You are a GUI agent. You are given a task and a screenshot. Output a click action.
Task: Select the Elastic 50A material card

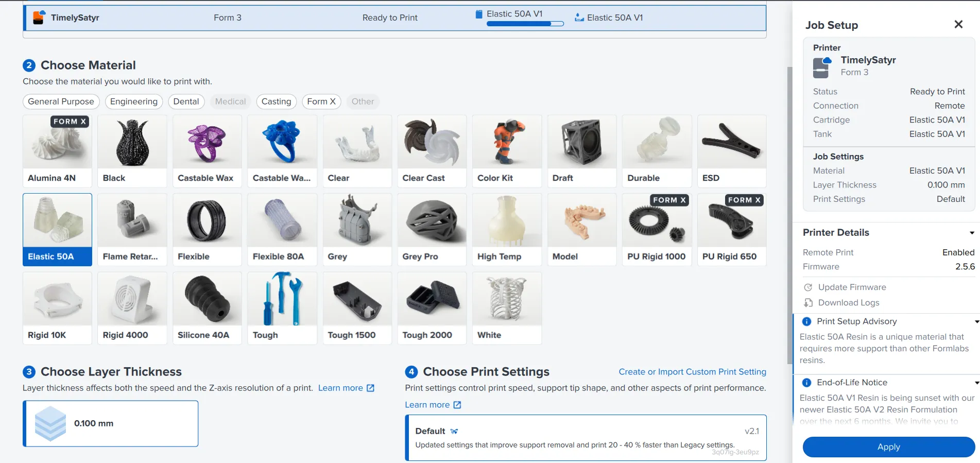(57, 230)
